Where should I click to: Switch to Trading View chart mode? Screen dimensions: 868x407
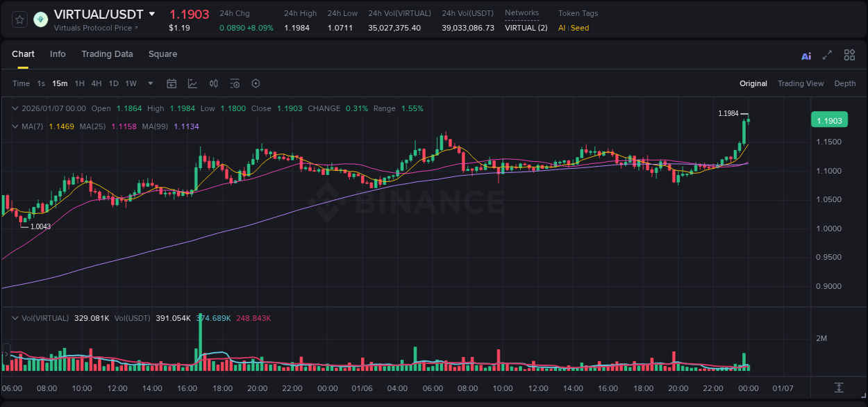(x=800, y=83)
